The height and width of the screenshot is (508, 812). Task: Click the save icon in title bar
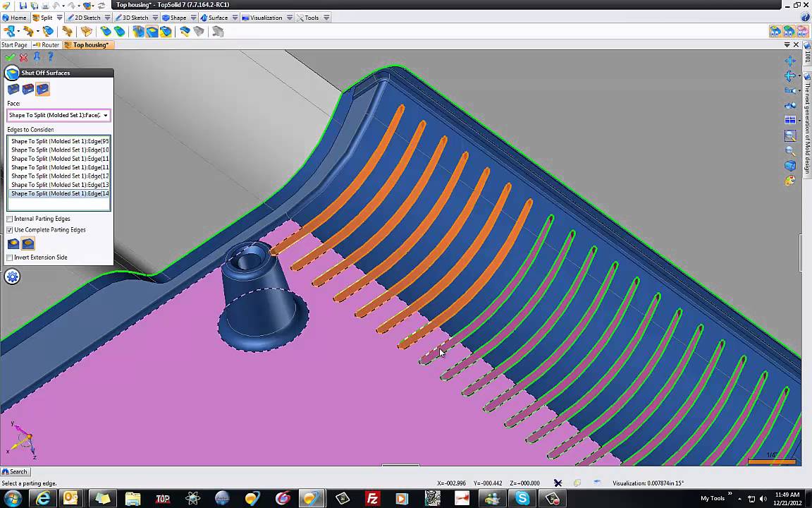click(23, 5)
